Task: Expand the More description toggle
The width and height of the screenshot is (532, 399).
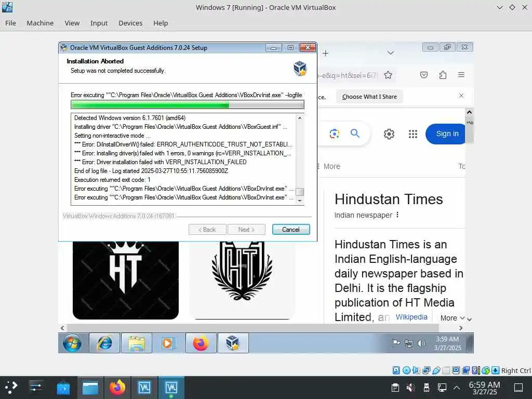Action: pyautogui.click(x=453, y=318)
